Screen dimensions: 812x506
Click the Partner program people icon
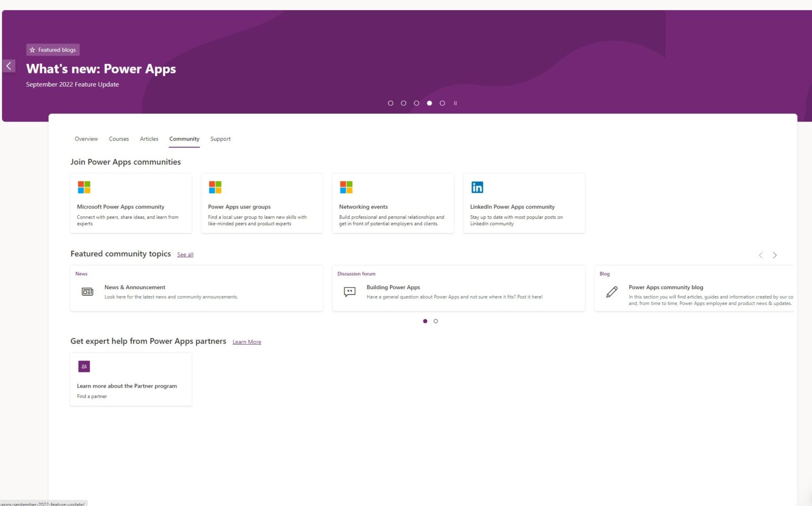point(84,366)
